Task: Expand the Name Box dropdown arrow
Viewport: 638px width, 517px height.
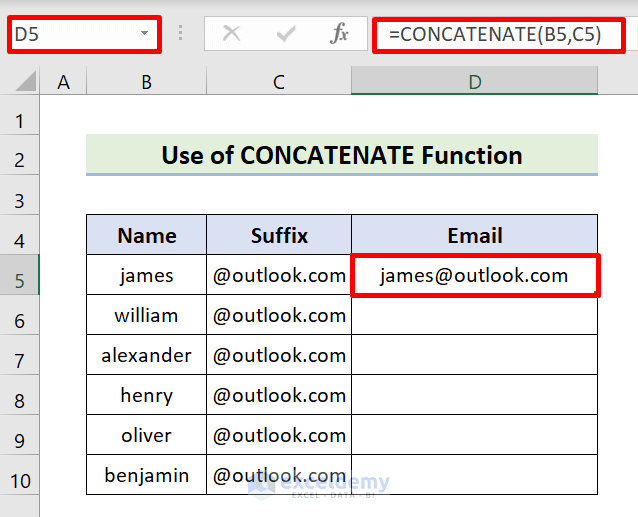Action: pyautogui.click(x=145, y=34)
